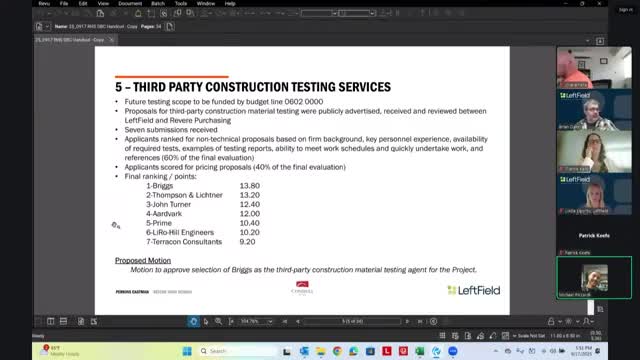Open Outlook from the taskbar
The image size is (640, 360).
(304, 351)
